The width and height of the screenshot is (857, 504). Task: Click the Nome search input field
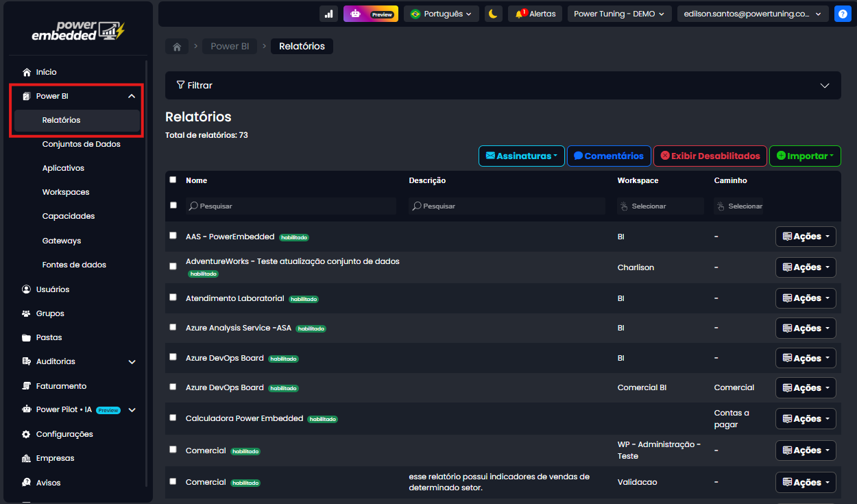point(291,206)
